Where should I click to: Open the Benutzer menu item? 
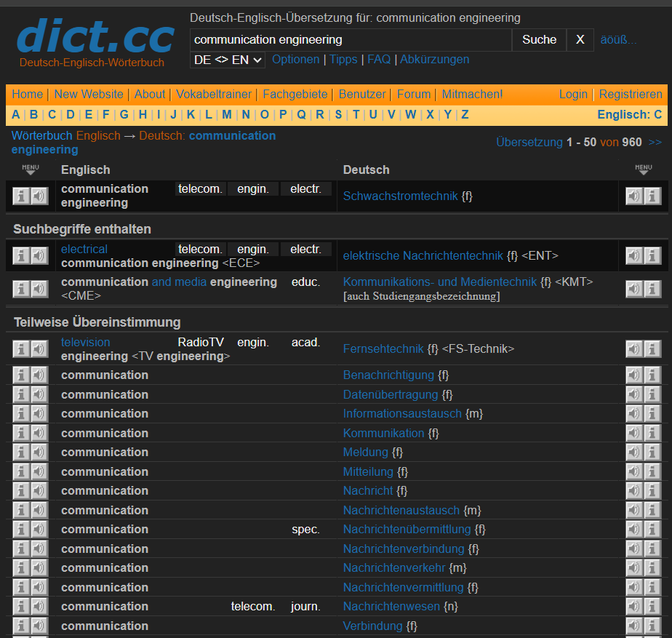tap(362, 94)
